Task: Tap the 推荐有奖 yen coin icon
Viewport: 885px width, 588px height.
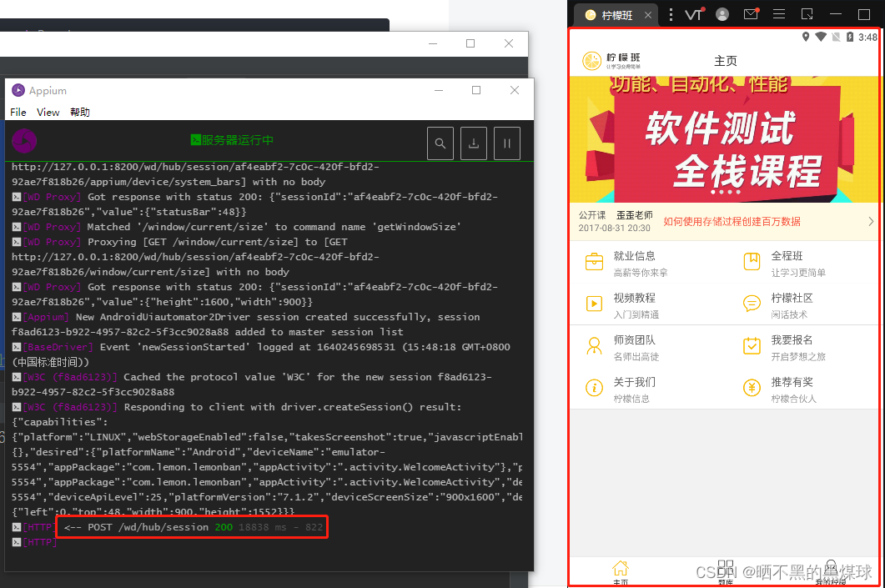Action: 752,388
